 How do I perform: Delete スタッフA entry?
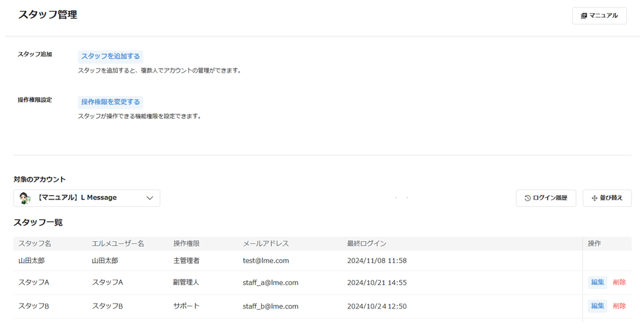[619, 282]
